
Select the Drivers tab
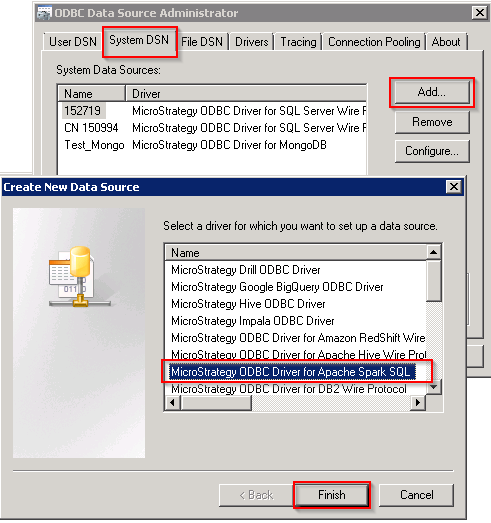(x=252, y=42)
